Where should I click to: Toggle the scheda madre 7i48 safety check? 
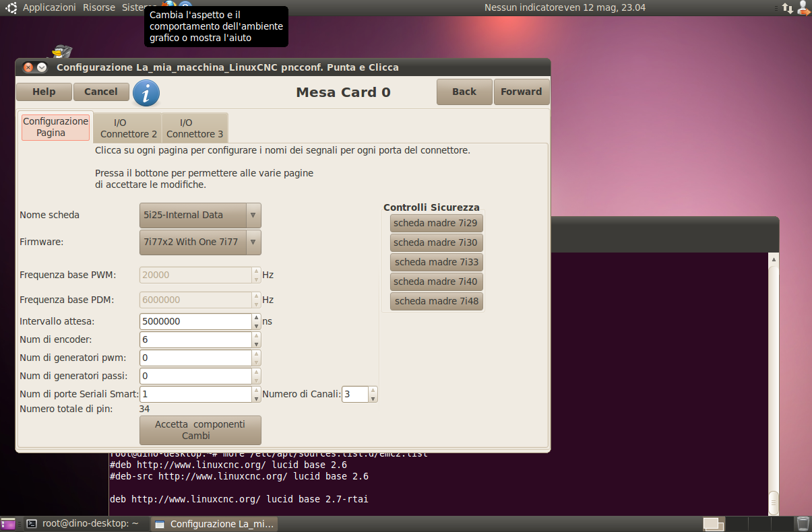point(437,301)
